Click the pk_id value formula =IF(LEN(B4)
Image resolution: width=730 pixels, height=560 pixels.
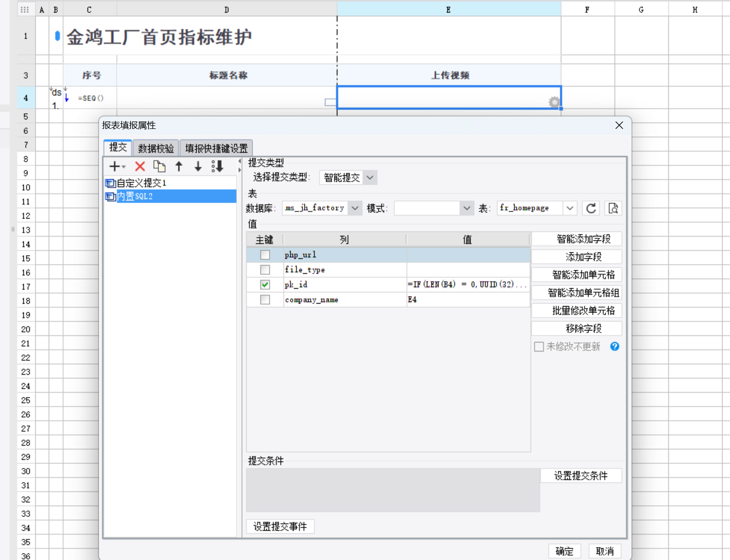click(468, 285)
